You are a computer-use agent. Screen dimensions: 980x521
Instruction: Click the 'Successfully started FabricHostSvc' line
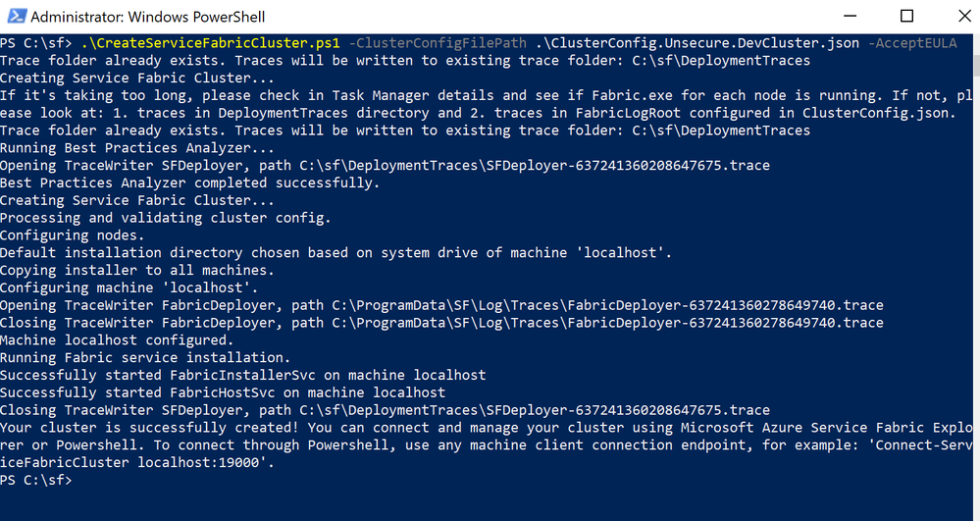tap(223, 392)
